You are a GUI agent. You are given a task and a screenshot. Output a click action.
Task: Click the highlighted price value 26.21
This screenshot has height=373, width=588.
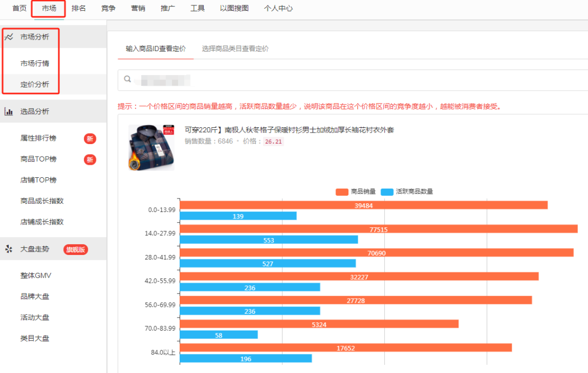coord(272,141)
